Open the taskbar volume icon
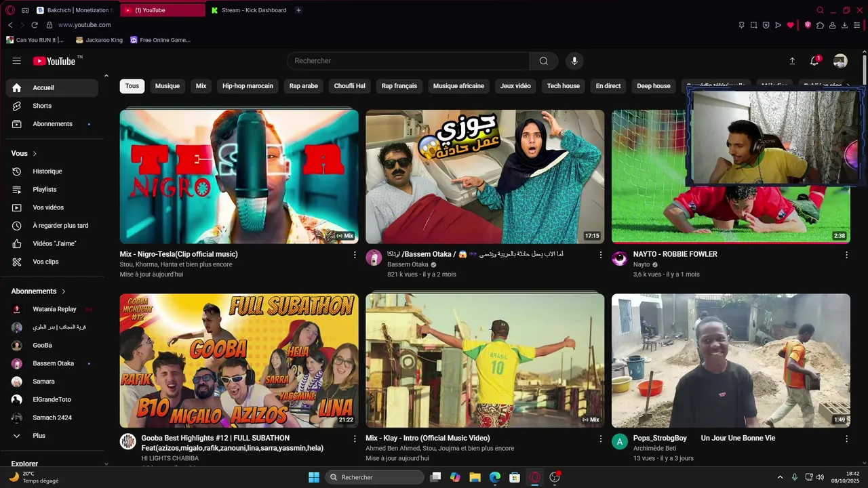 820,477
